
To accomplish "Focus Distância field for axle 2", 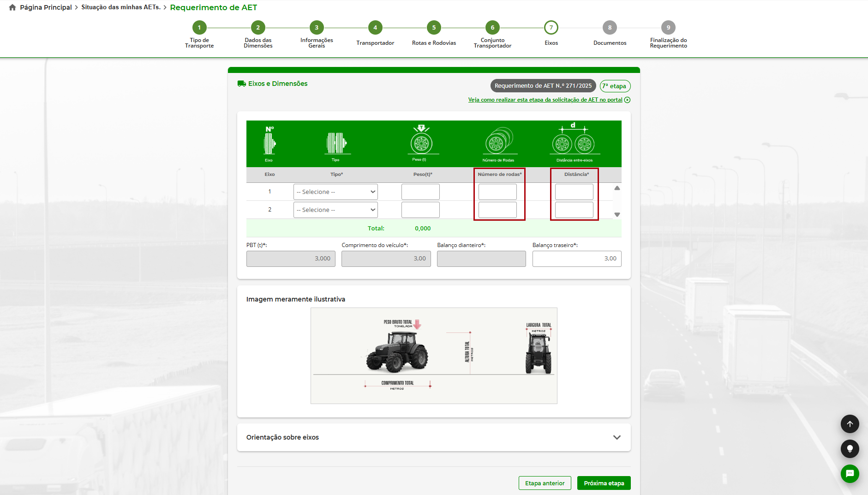I will 574,210.
